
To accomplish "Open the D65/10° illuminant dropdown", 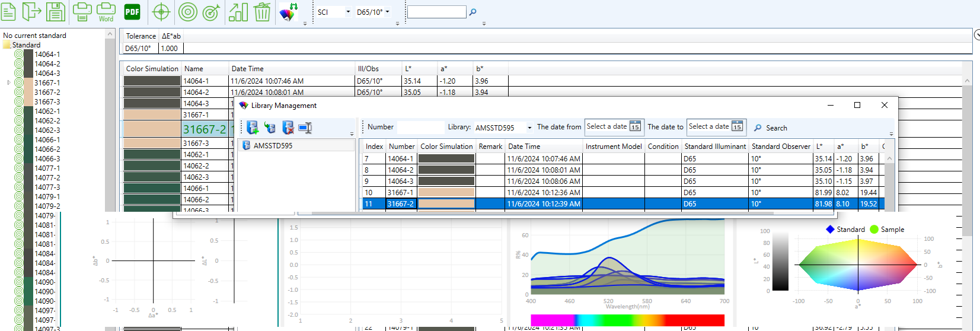I will (x=388, y=12).
